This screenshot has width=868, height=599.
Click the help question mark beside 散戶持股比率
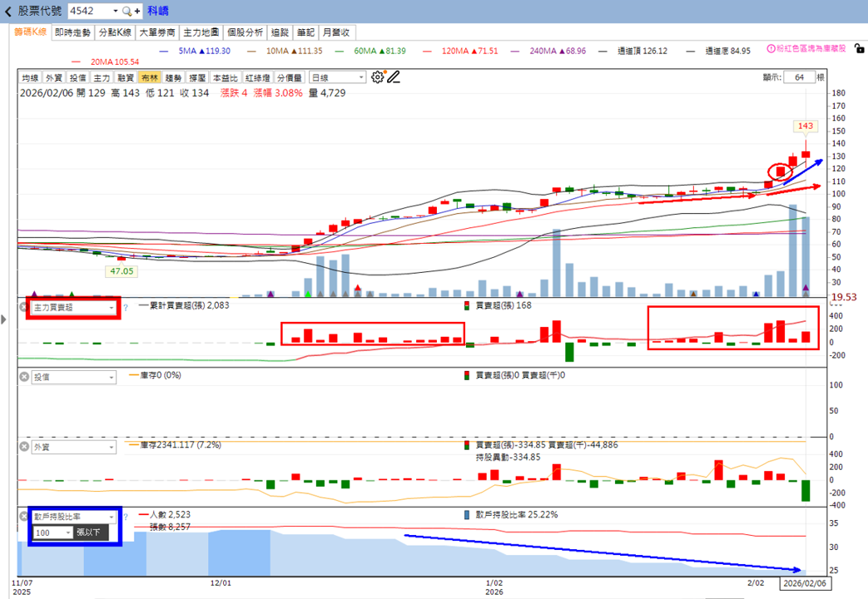coord(126,517)
